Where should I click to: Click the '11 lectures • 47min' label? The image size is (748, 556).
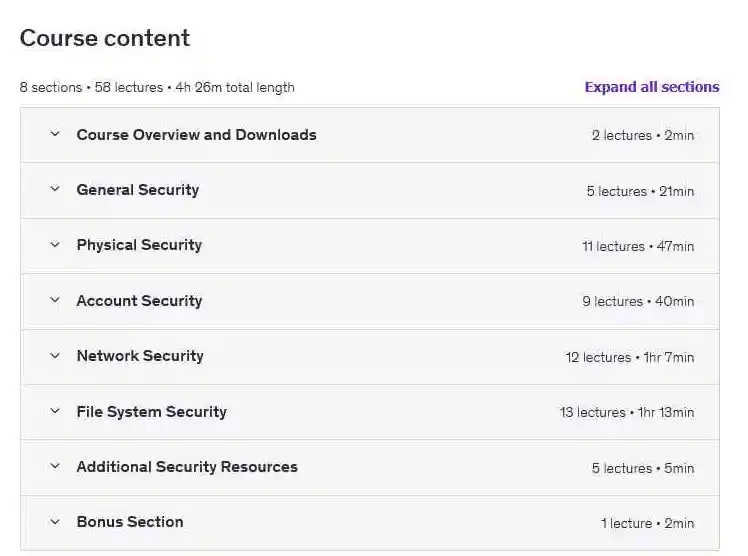(637, 246)
